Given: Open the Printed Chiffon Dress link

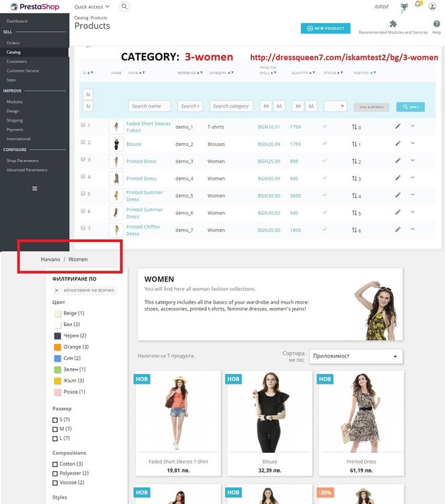Looking at the screenshot, I should tap(143, 230).
